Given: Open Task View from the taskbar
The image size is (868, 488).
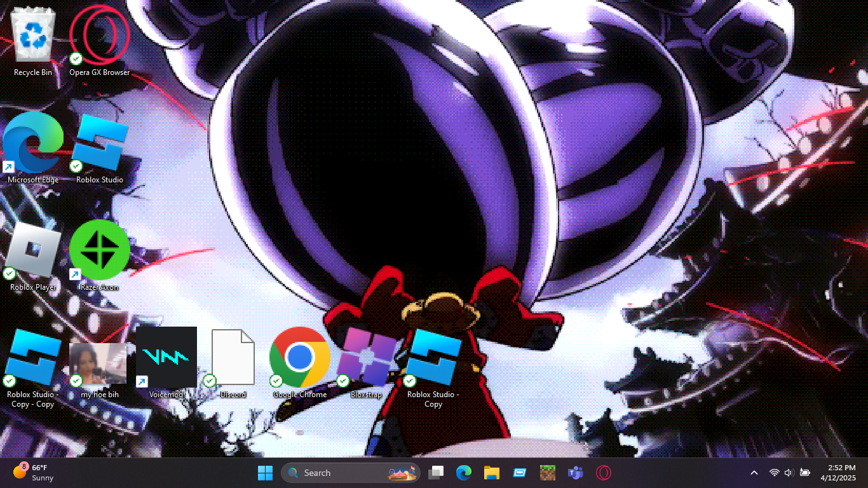Looking at the screenshot, I should tap(436, 473).
